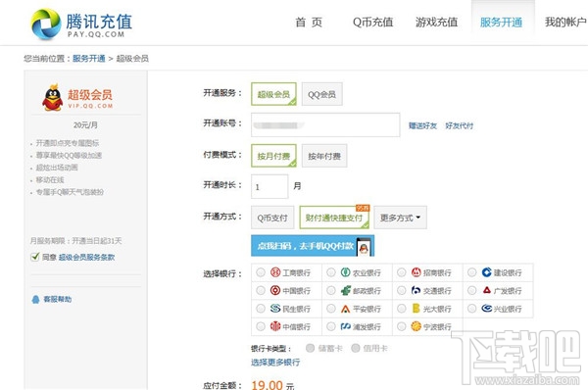Select the 民生银行 radio button

pyautogui.click(x=261, y=309)
